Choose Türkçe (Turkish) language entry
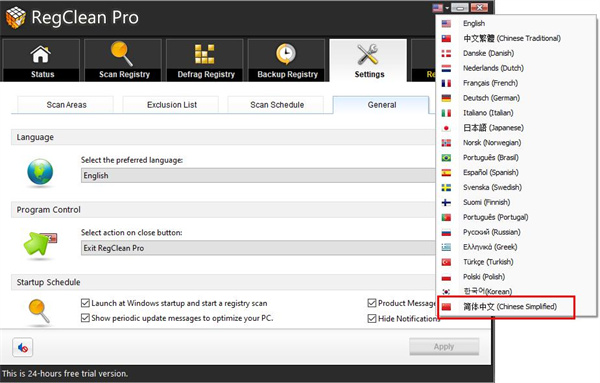Screen dimensions: 600x383 click(x=517, y=262)
